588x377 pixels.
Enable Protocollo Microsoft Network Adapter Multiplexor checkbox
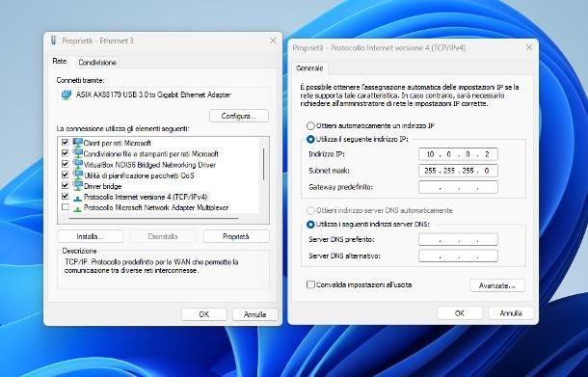[x=66, y=207]
